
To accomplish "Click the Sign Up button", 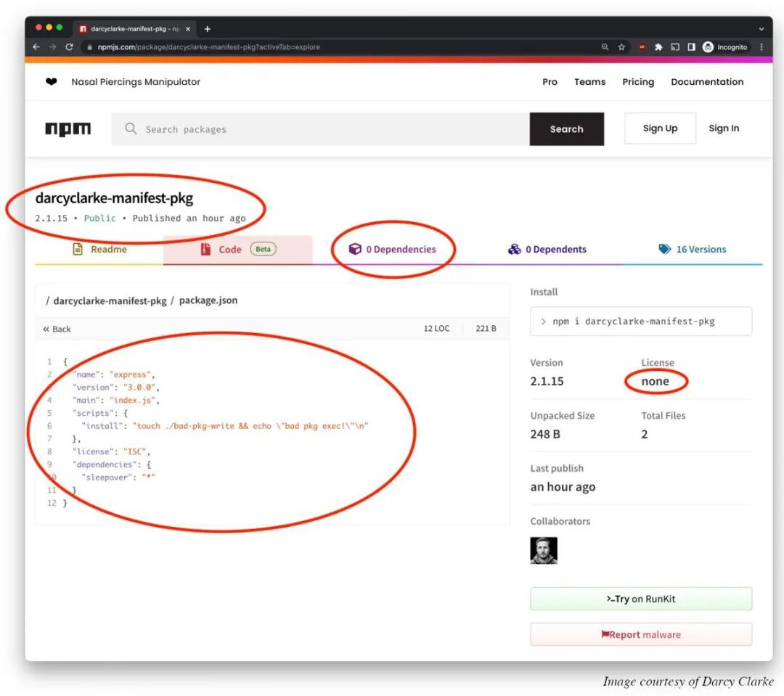I will (x=660, y=128).
